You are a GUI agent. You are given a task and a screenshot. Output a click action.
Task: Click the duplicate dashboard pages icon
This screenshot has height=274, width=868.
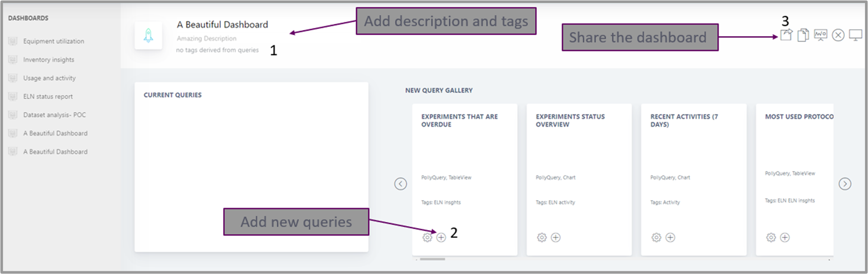[803, 35]
